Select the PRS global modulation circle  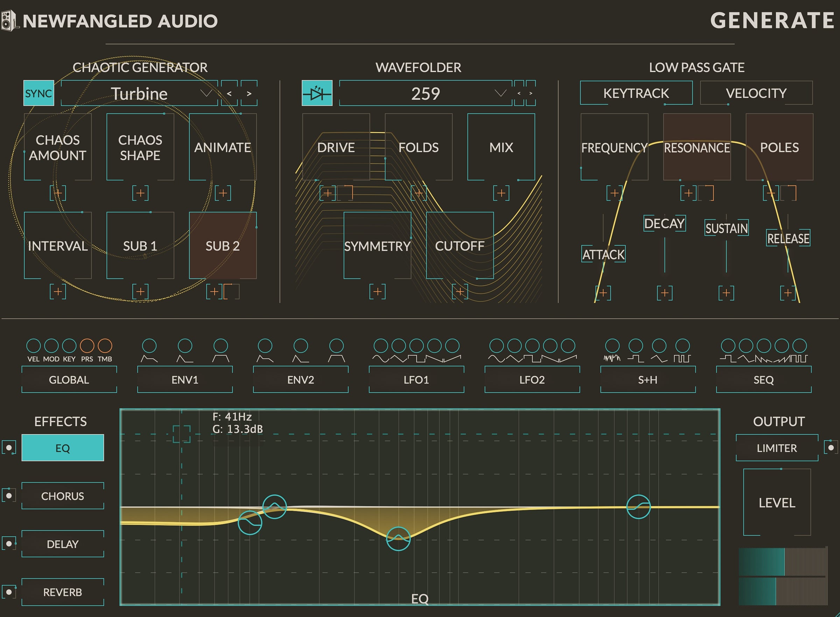point(87,345)
